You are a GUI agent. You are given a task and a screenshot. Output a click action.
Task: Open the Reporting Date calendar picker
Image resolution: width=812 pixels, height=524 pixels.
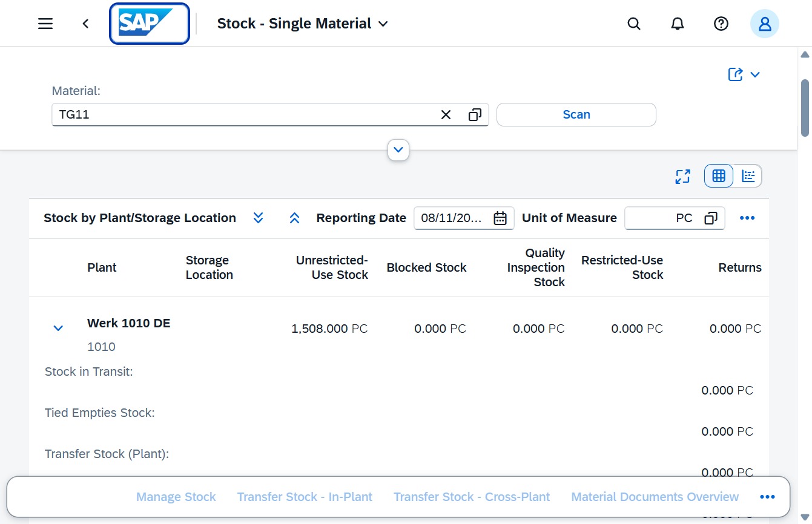click(500, 218)
